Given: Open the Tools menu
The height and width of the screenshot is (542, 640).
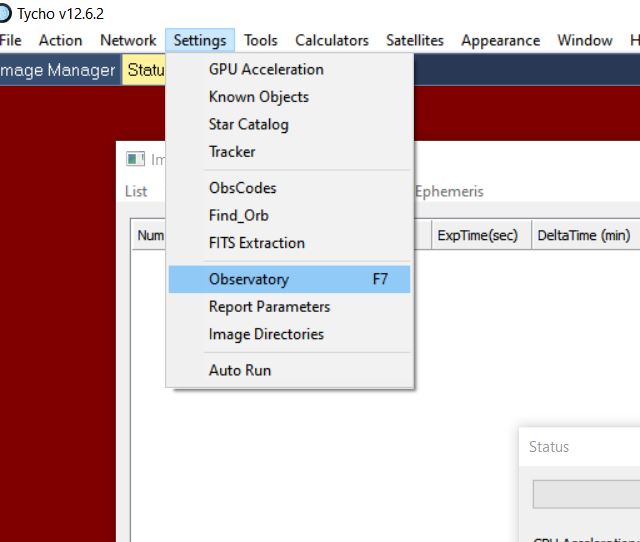Looking at the screenshot, I should [261, 40].
